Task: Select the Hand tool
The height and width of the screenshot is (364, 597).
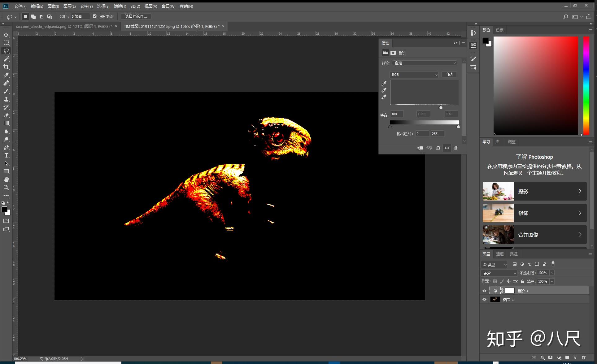Action: tap(6, 180)
